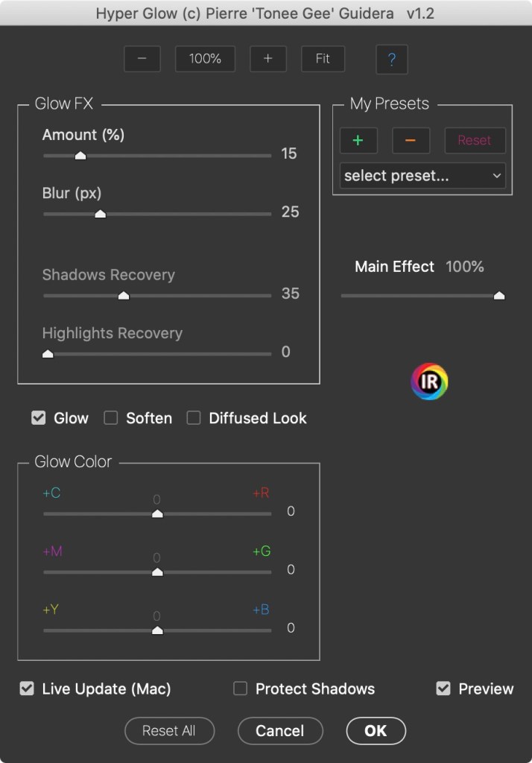Remove preset with the orange minus button

click(411, 140)
